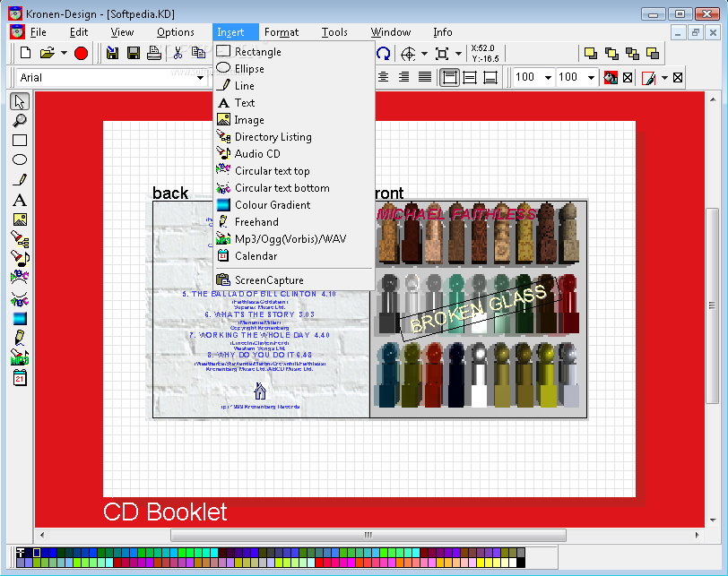Click the floppy disk save icon
This screenshot has height=576, width=728.
pos(134,53)
